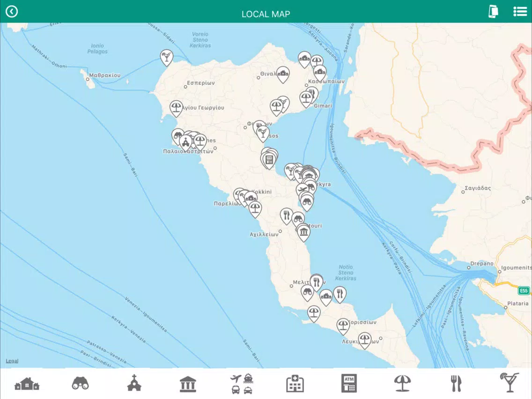
Task: Tap the restaurant pin near Melitieon
Action: 316,283
